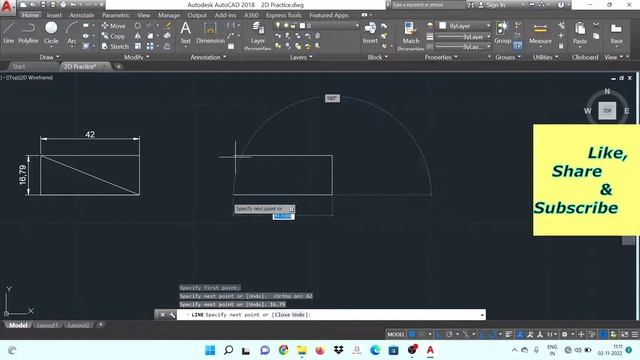Viewport: 640px width, 360px height.
Task: Click the dynamic input distance field
Action: pyautogui.click(x=283, y=216)
